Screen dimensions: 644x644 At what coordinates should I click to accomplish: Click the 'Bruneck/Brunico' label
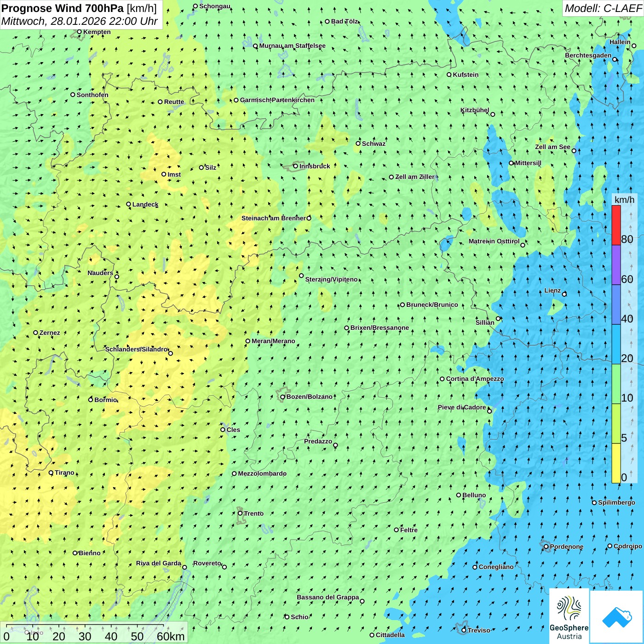[432, 305]
